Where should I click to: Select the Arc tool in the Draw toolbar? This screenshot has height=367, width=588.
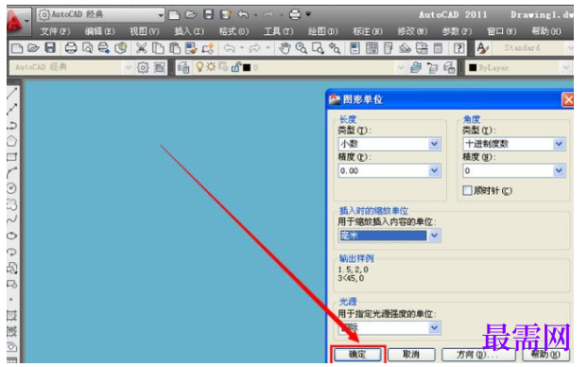coord(12,172)
